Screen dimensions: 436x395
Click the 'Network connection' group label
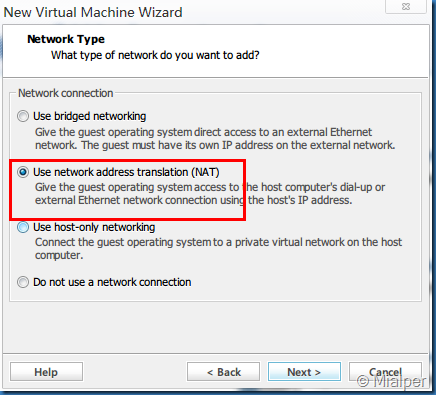click(x=65, y=93)
